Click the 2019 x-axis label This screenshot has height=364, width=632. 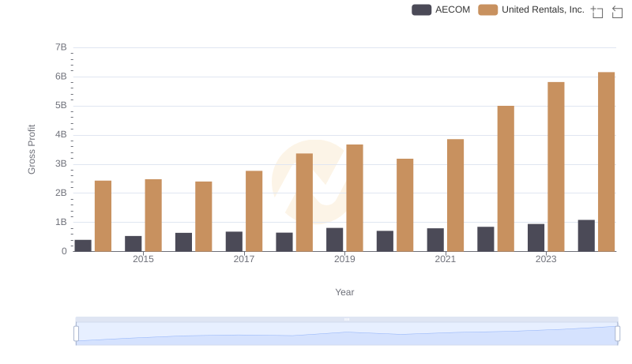(344, 259)
